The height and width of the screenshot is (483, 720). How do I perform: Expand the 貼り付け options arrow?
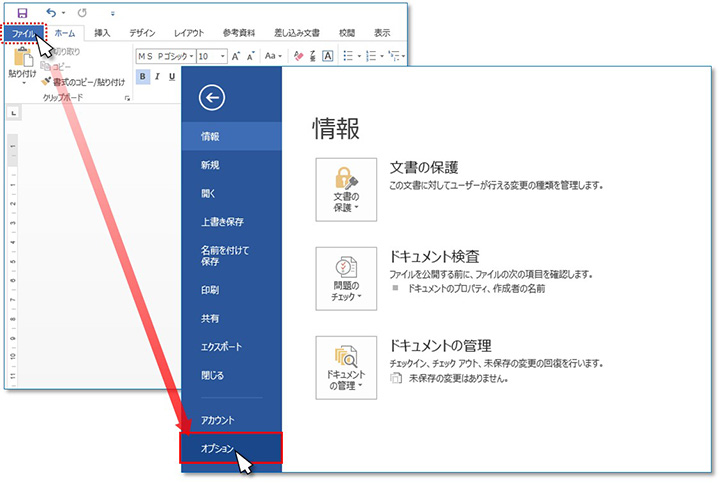click(x=24, y=83)
